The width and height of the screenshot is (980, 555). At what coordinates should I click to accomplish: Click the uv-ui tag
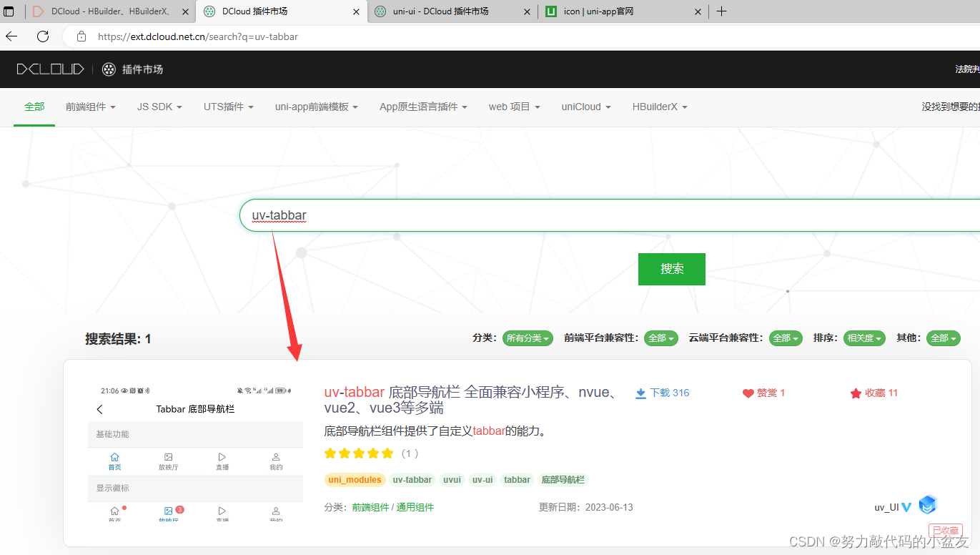482,480
